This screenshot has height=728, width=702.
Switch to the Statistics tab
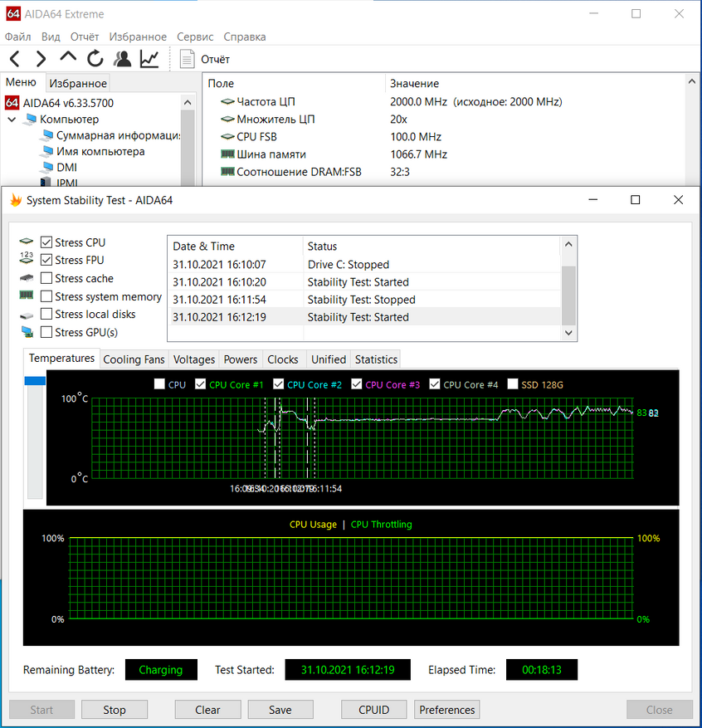376,359
